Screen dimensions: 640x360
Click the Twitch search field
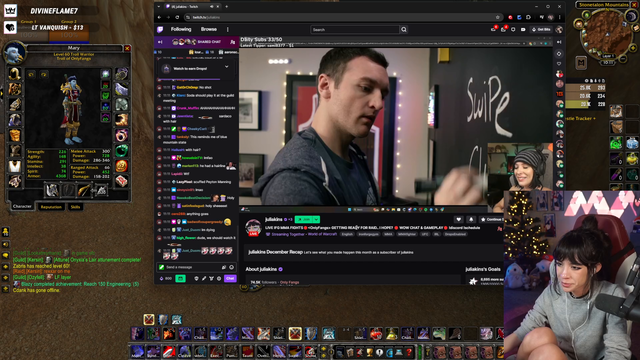coord(354,29)
